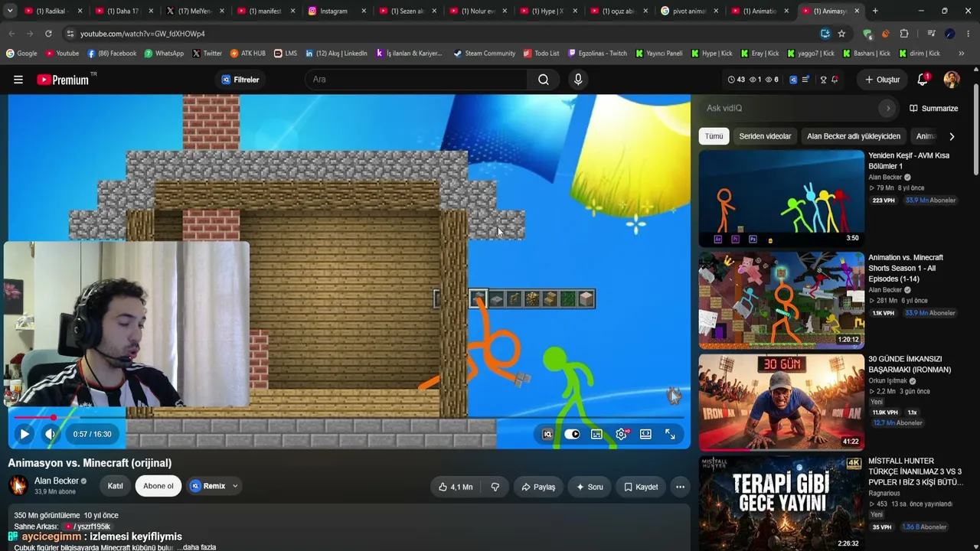Image resolution: width=980 pixels, height=551 pixels.
Task: Toggle the autoplay switch in the player
Action: click(x=572, y=434)
